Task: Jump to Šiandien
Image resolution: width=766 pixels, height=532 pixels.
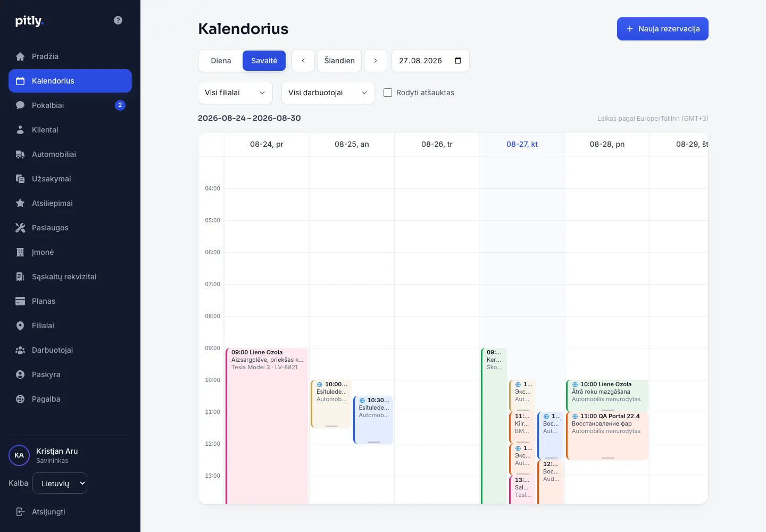Action: point(339,61)
